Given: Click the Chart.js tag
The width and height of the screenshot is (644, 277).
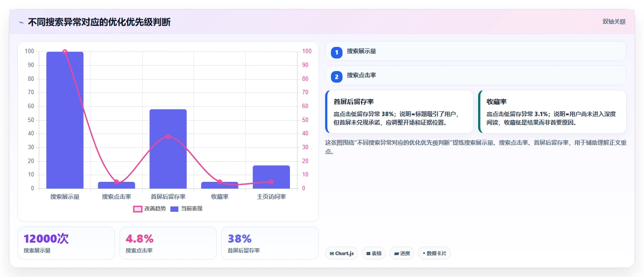Looking at the screenshot, I should click(342, 253).
